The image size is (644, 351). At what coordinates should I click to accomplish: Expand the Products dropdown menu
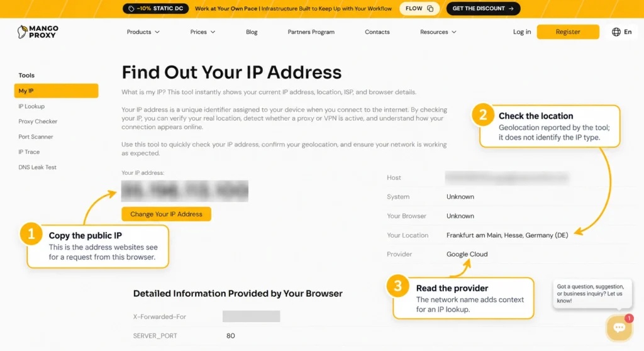(x=143, y=31)
